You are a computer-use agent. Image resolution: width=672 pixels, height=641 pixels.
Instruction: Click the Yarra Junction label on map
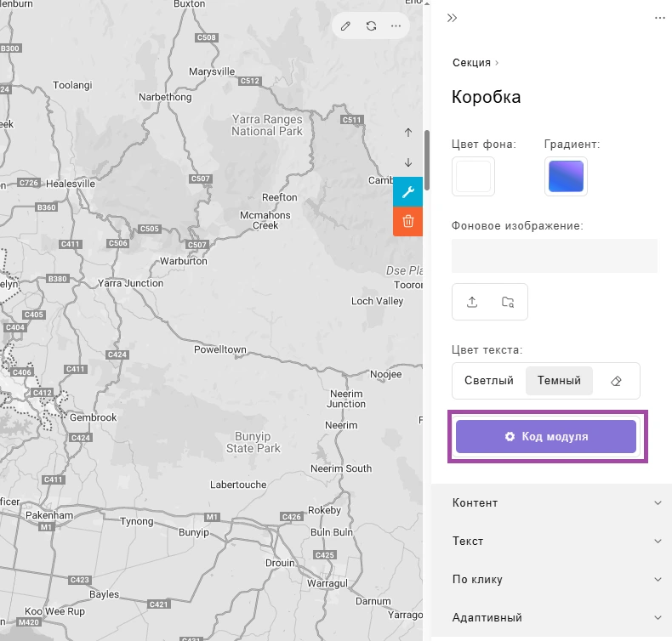click(x=131, y=283)
